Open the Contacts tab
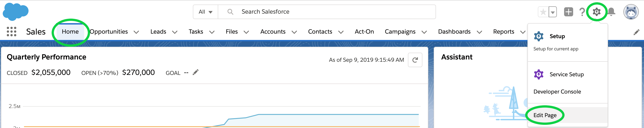The image size is (644, 128). click(x=320, y=32)
